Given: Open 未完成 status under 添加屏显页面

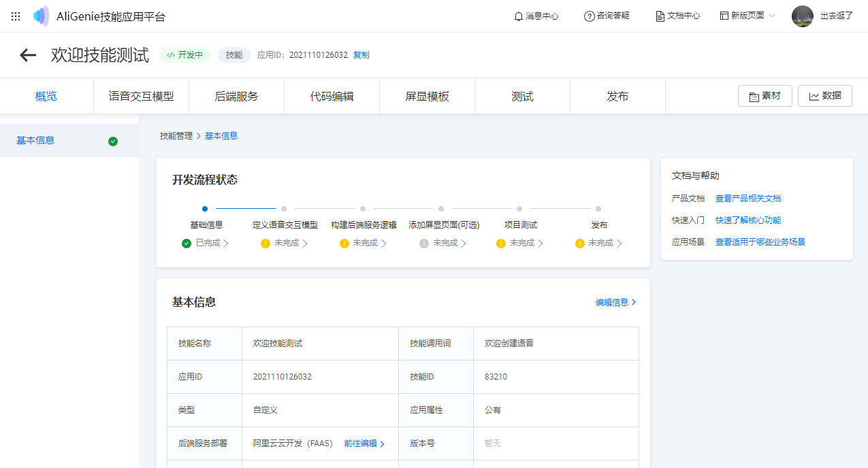Looking at the screenshot, I should (x=443, y=243).
